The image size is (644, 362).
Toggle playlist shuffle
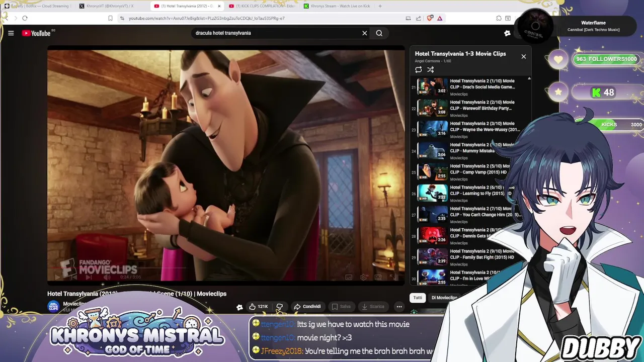click(x=431, y=70)
